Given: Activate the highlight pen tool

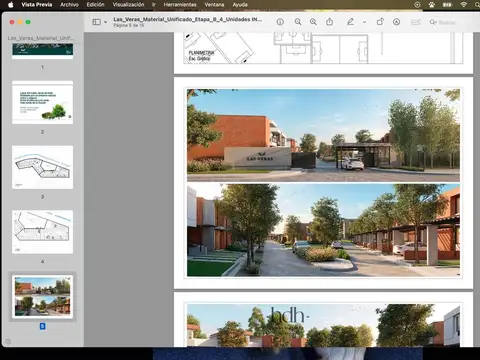Looking at the screenshot, I should (x=350, y=22).
